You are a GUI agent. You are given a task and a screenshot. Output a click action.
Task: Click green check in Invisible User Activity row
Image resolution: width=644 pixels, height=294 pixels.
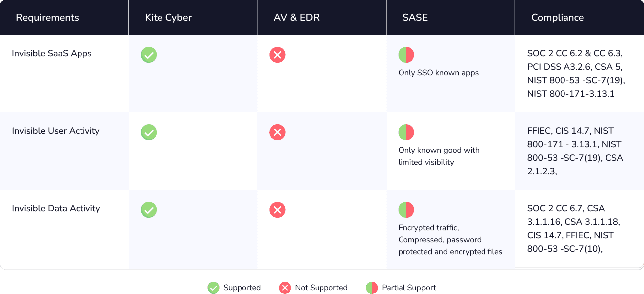(x=149, y=132)
